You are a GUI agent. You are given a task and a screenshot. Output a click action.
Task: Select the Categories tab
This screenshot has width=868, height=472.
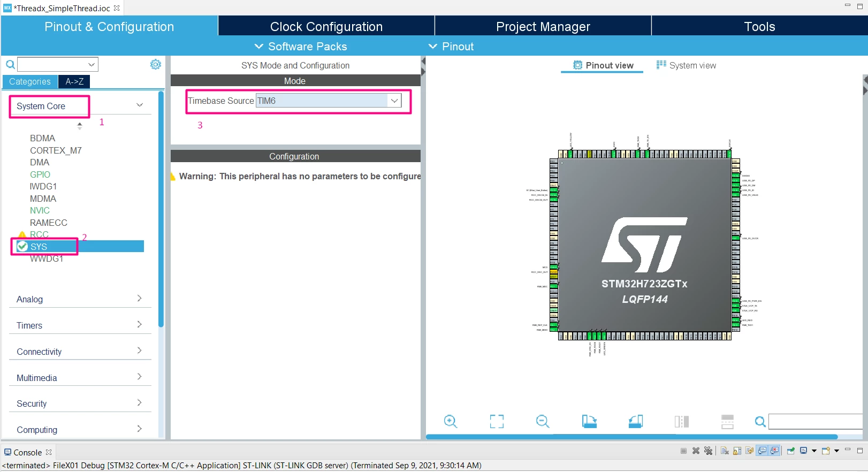pyautogui.click(x=30, y=81)
